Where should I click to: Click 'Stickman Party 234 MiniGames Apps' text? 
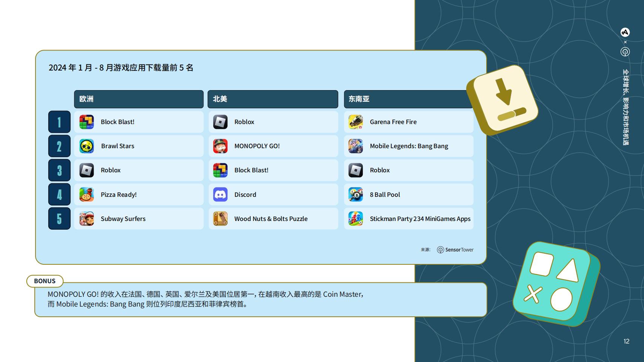[x=420, y=219]
